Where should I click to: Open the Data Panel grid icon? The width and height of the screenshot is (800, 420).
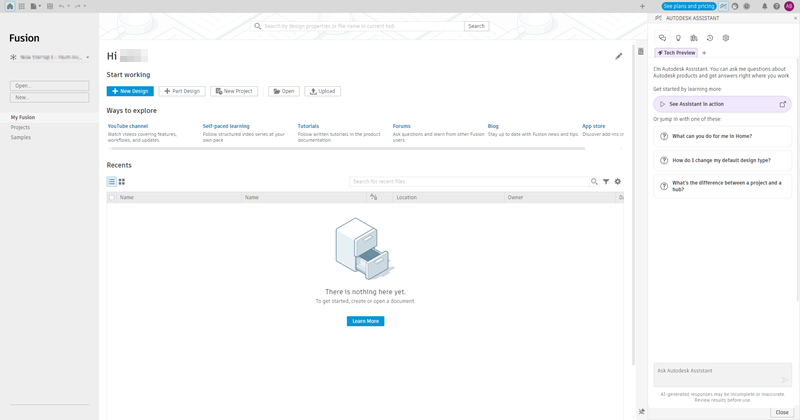coord(21,6)
